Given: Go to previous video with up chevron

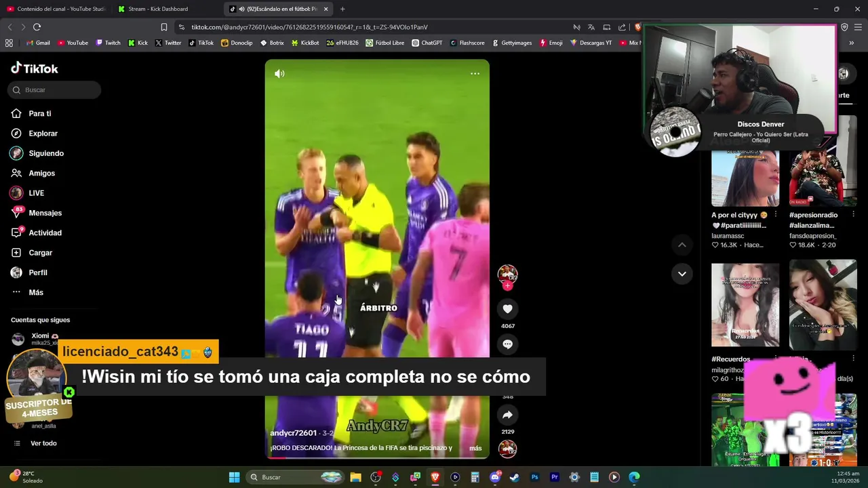Looking at the screenshot, I should (682, 245).
